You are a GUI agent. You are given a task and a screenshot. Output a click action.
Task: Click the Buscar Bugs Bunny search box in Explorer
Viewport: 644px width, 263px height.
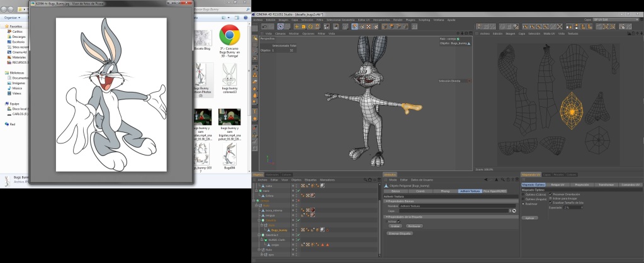click(222, 8)
